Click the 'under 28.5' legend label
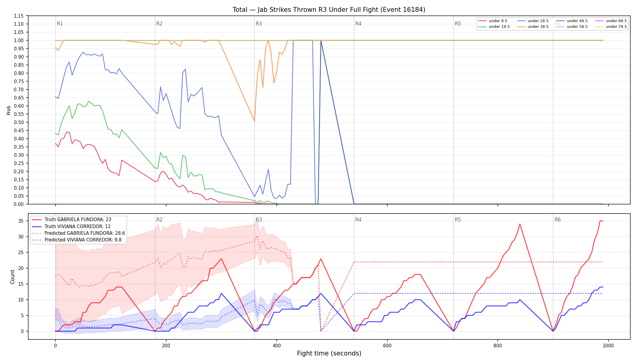637x364 pixels. 538,21
